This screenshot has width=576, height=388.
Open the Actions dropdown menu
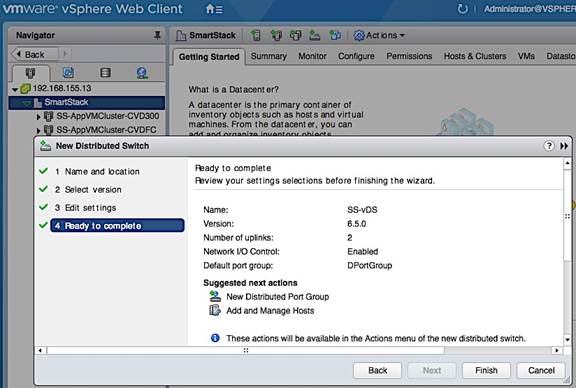(x=379, y=35)
